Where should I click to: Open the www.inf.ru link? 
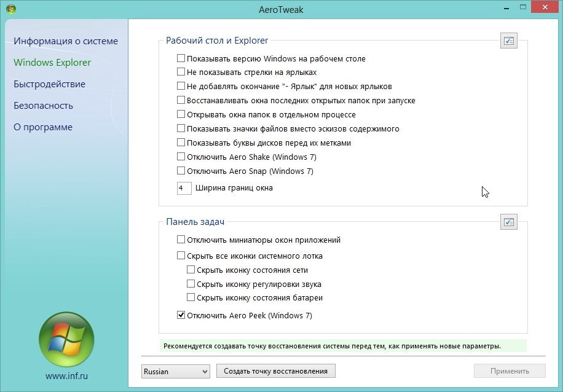pyautogui.click(x=66, y=376)
